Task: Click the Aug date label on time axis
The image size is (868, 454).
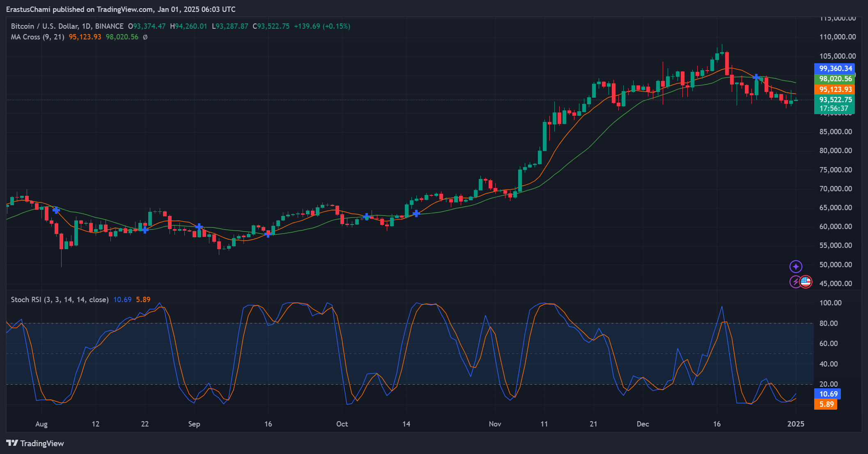Action: [x=41, y=424]
